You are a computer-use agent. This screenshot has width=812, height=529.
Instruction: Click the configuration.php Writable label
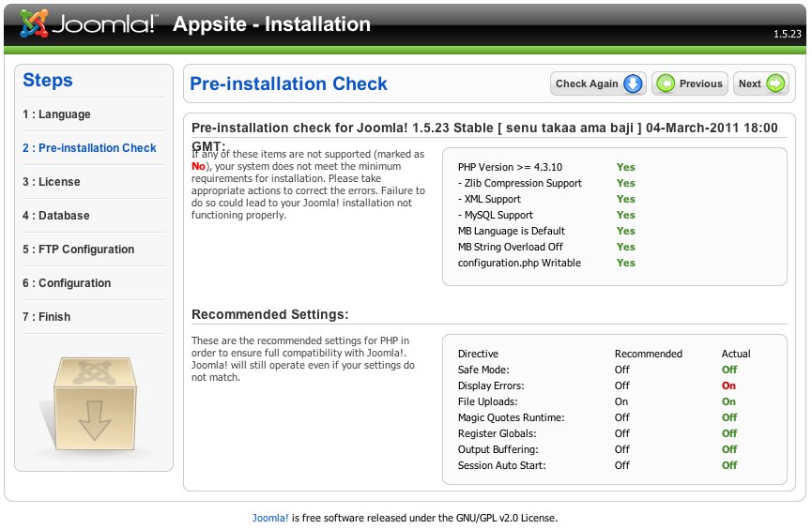(519, 263)
